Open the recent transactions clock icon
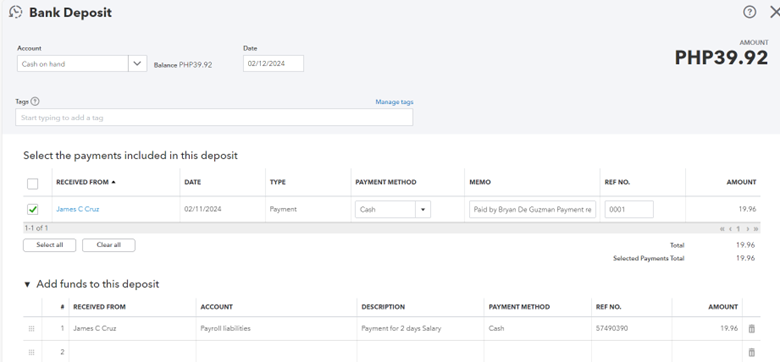 pyautogui.click(x=15, y=12)
